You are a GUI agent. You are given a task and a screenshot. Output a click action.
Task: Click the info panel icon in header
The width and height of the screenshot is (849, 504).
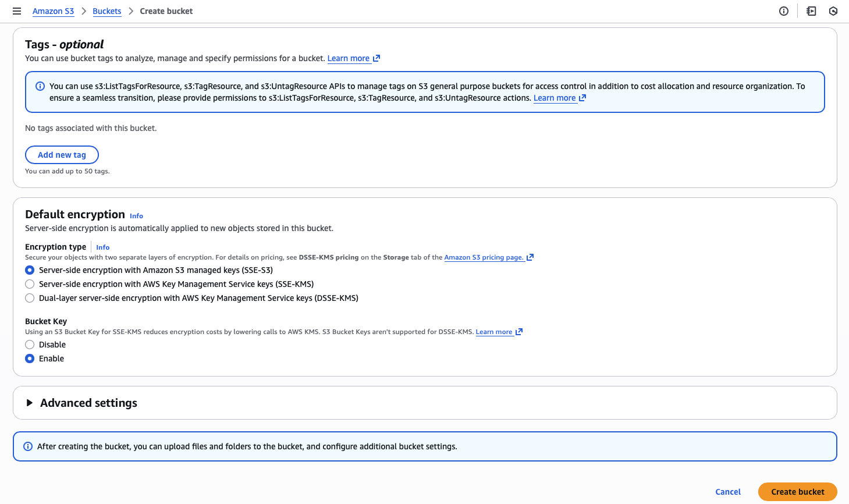(x=784, y=11)
